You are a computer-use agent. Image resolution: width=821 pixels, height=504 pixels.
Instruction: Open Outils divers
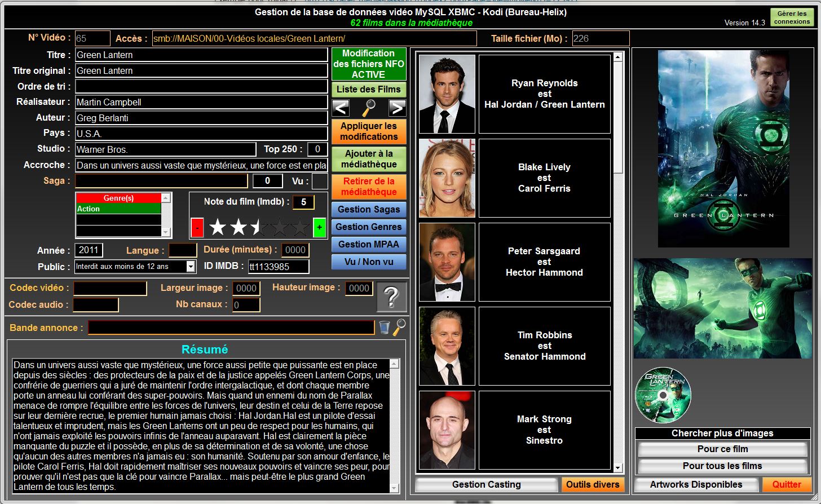[x=593, y=484]
